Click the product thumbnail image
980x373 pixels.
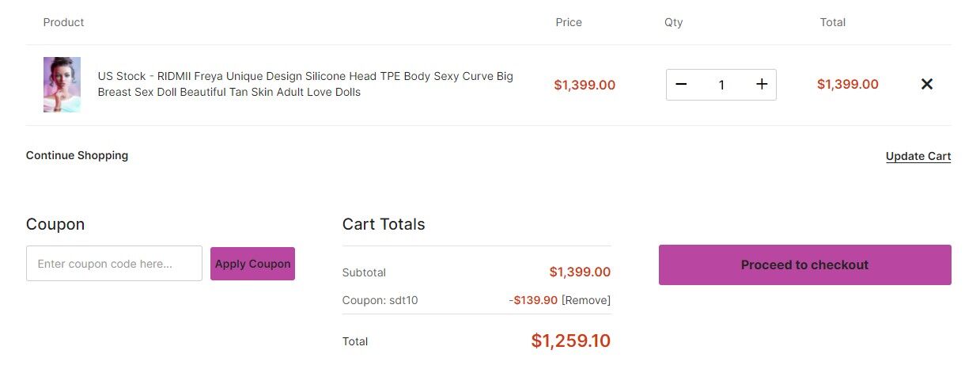(x=62, y=85)
